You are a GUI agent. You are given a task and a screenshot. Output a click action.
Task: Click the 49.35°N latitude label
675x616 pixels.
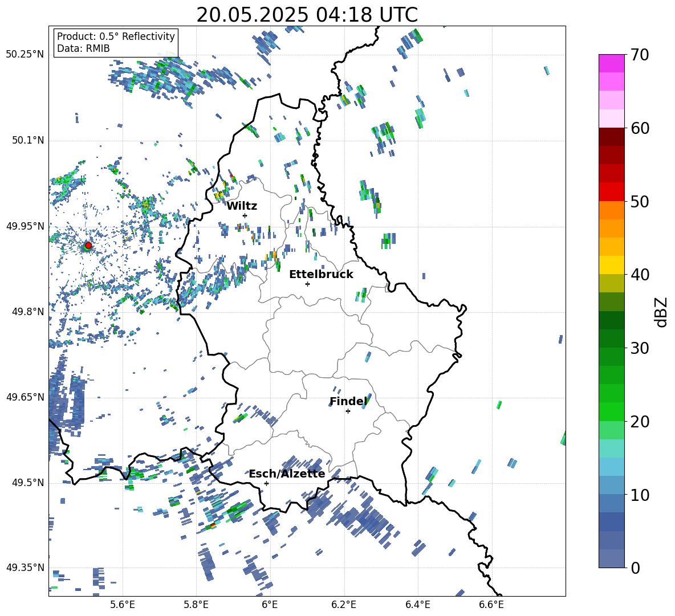[x=25, y=568]
